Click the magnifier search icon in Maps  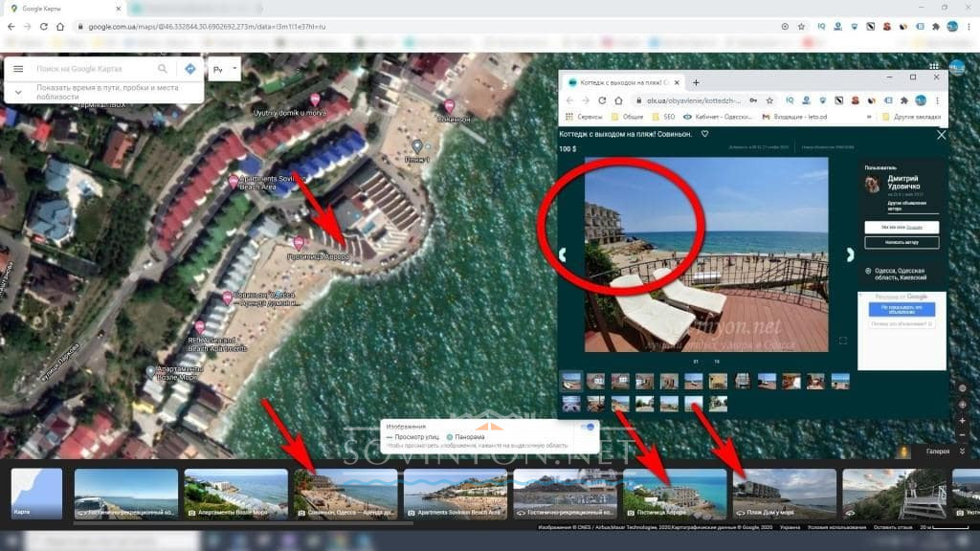[163, 69]
